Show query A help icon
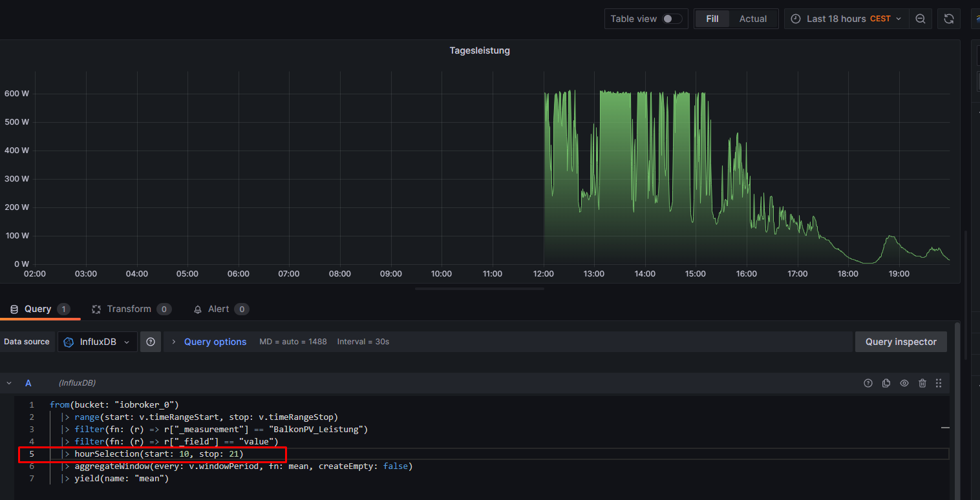Viewport: 980px width, 500px height. pos(868,383)
